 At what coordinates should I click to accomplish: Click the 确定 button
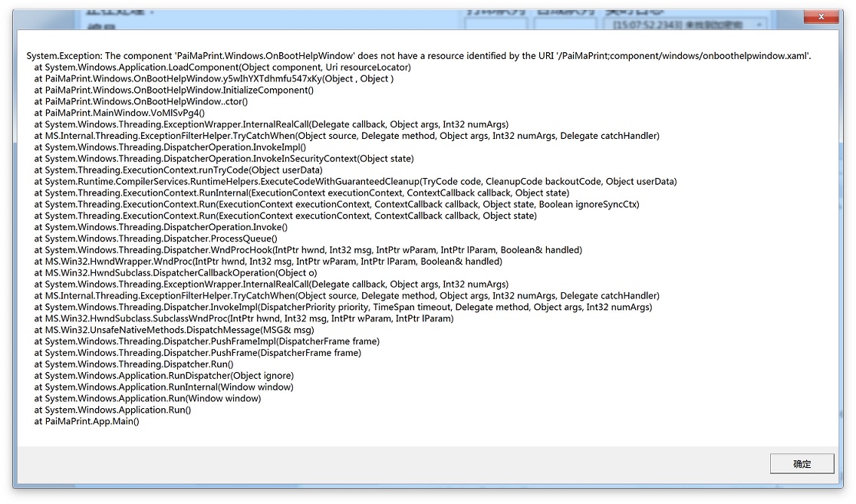coord(802,464)
